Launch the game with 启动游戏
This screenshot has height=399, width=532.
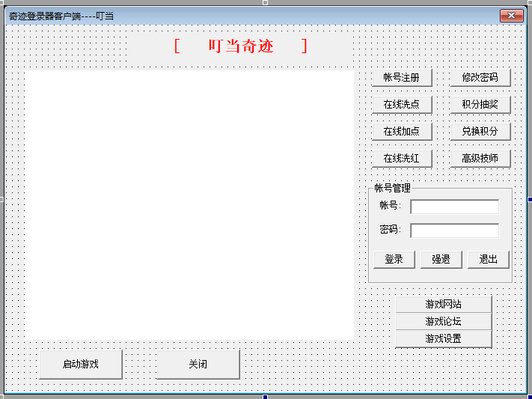click(x=80, y=365)
